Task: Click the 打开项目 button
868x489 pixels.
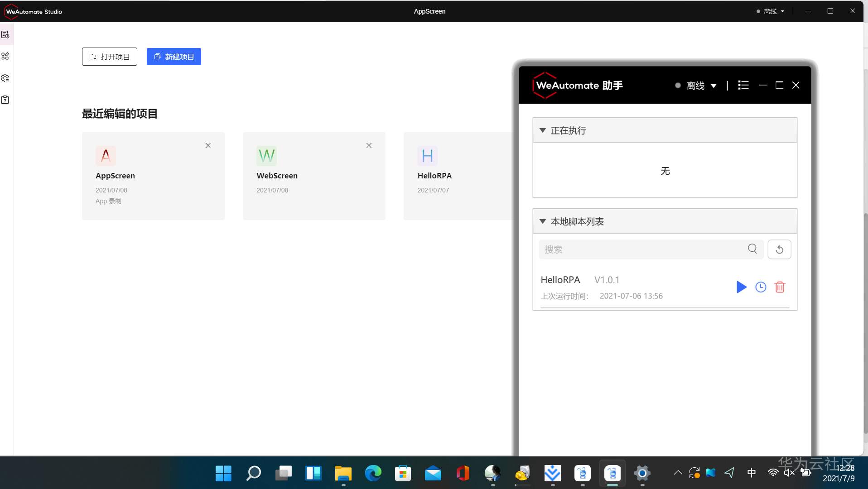Action: pos(110,57)
